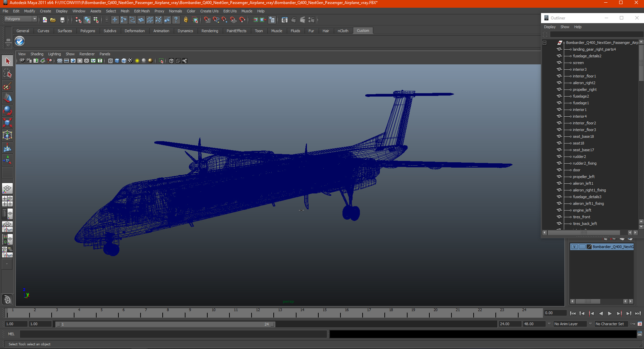Click play backwards button

point(601,313)
